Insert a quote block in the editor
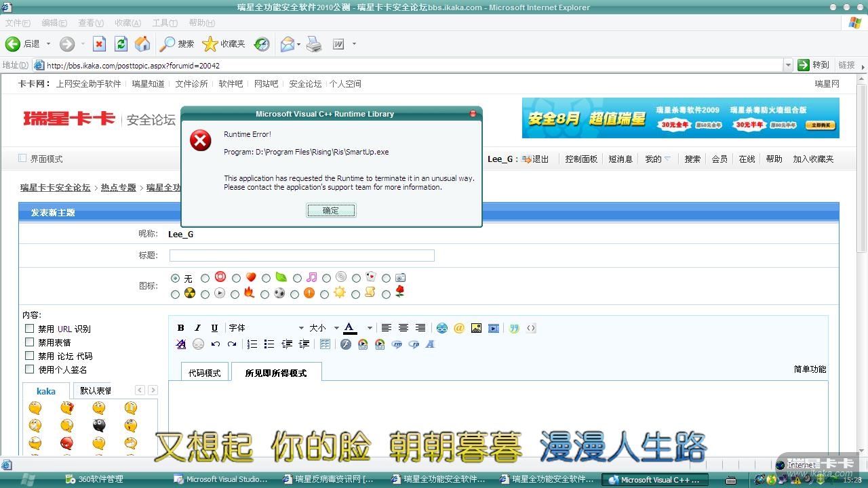Image resolution: width=868 pixels, height=488 pixels. point(514,328)
